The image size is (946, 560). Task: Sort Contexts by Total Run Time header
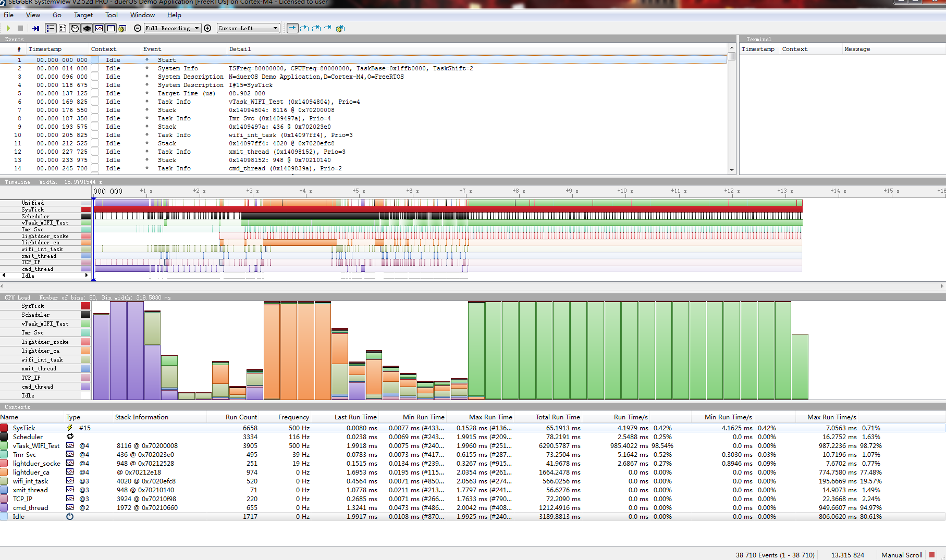tap(558, 417)
